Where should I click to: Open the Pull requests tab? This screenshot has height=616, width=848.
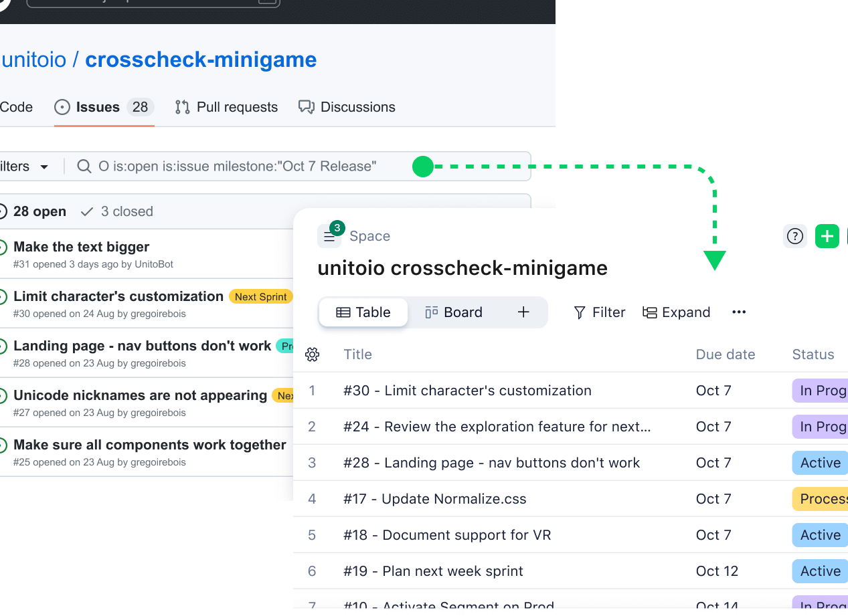click(x=226, y=107)
